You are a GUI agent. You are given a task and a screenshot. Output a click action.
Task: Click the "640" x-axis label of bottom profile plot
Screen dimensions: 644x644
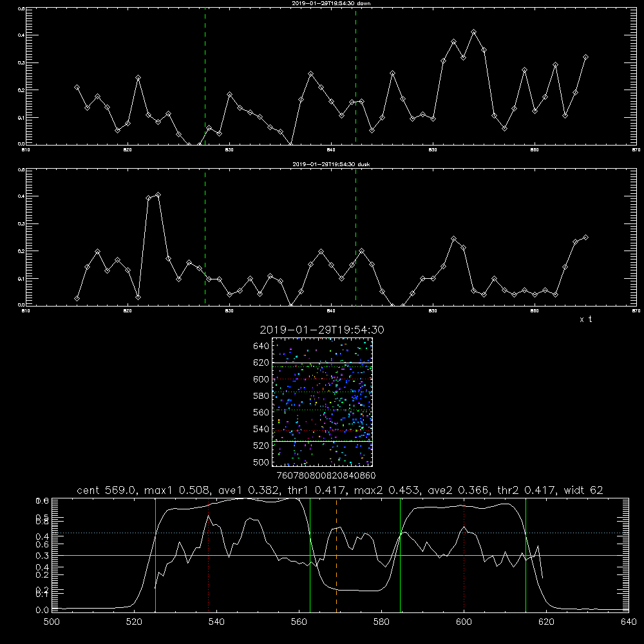pyautogui.click(x=629, y=622)
